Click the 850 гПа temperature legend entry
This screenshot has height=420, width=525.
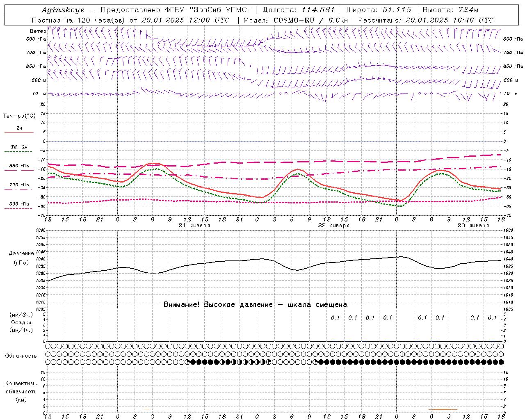coord(19,168)
